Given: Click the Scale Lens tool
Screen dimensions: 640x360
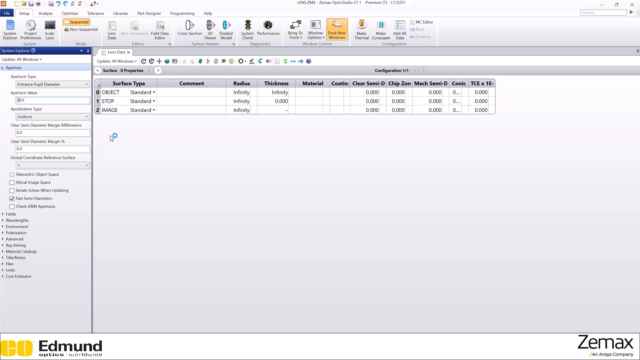Looking at the screenshot, I should [x=50, y=30].
